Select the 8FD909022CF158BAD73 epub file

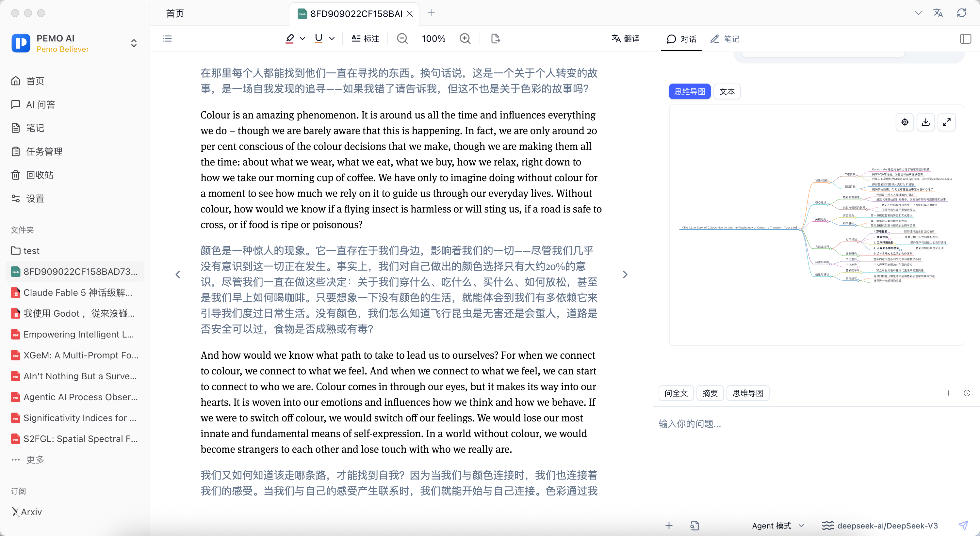74,271
